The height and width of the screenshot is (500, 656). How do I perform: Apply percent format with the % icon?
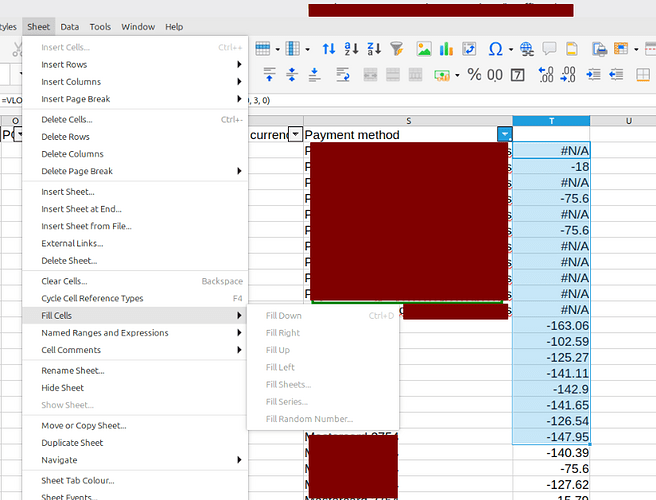coord(474,74)
